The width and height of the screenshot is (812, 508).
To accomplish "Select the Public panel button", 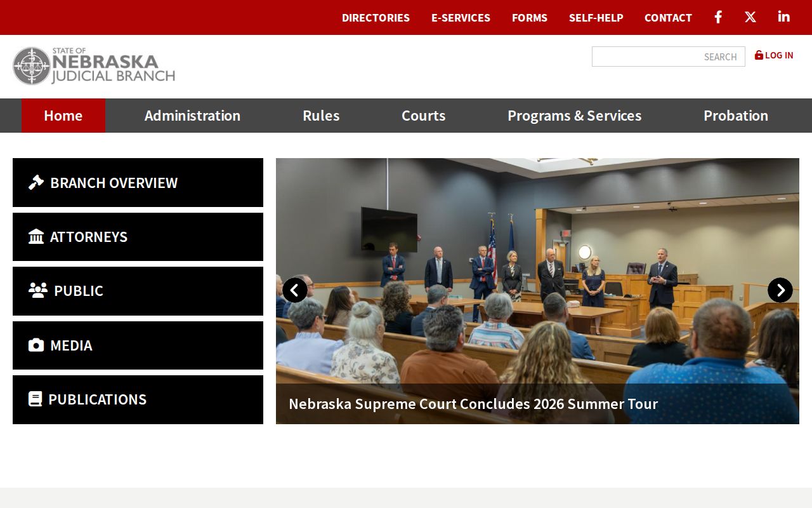I will 138,291.
